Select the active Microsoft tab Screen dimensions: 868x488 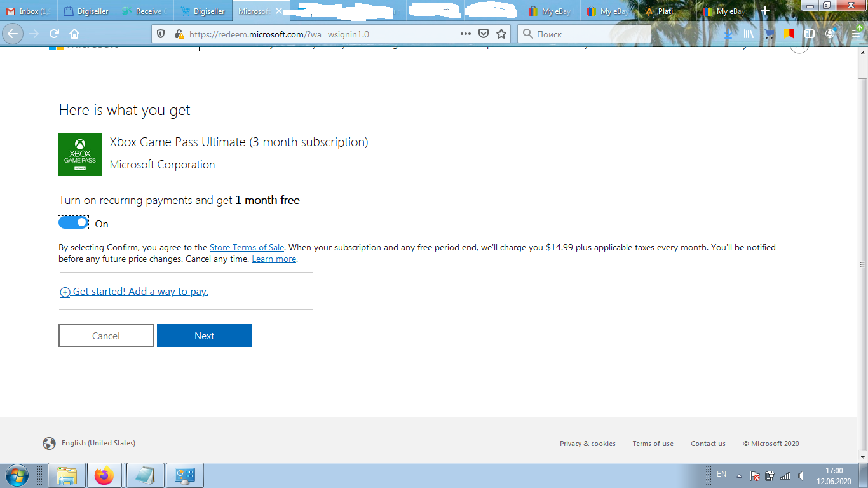coord(254,11)
